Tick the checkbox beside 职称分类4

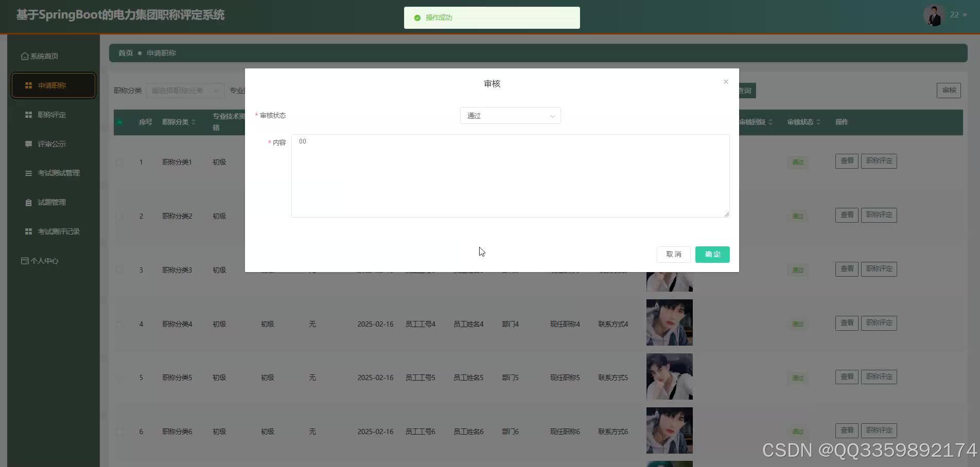(x=119, y=324)
